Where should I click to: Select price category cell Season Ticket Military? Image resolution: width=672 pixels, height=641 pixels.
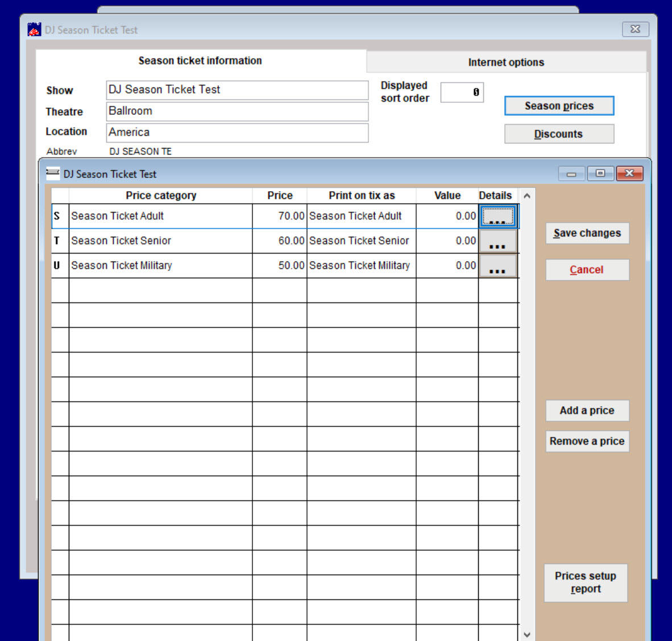(161, 266)
